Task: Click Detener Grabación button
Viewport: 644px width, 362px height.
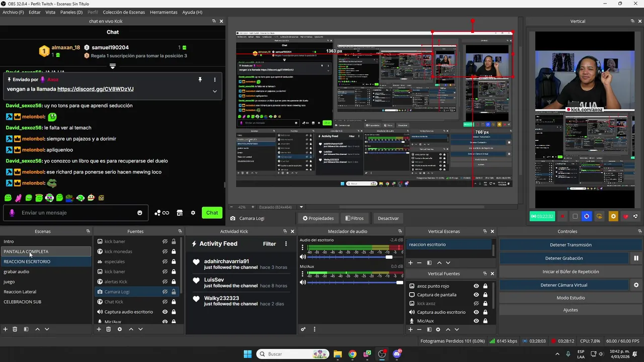Action: coord(564,258)
